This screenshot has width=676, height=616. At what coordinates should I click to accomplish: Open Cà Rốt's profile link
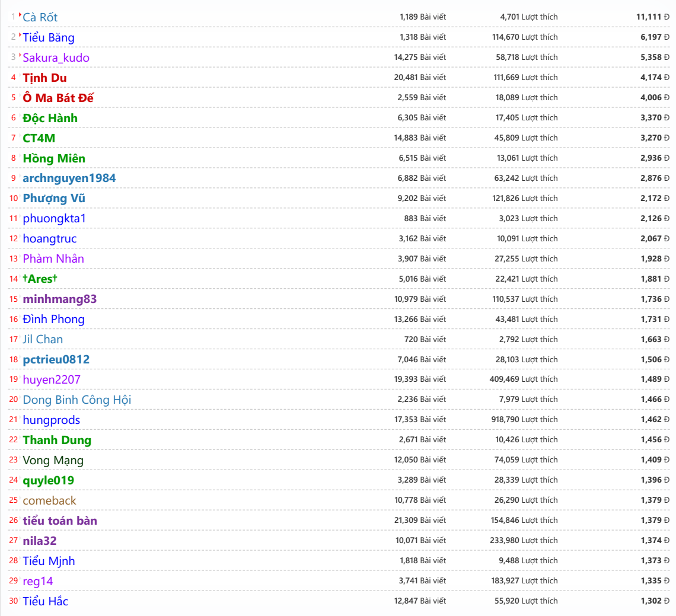40,17
